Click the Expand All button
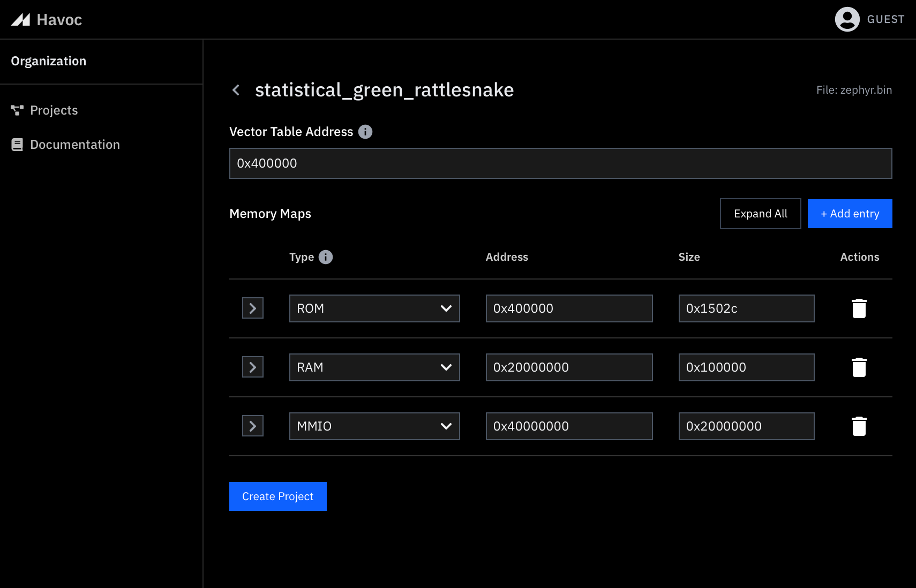Screen dimensions: 916x588 point(761,214)
